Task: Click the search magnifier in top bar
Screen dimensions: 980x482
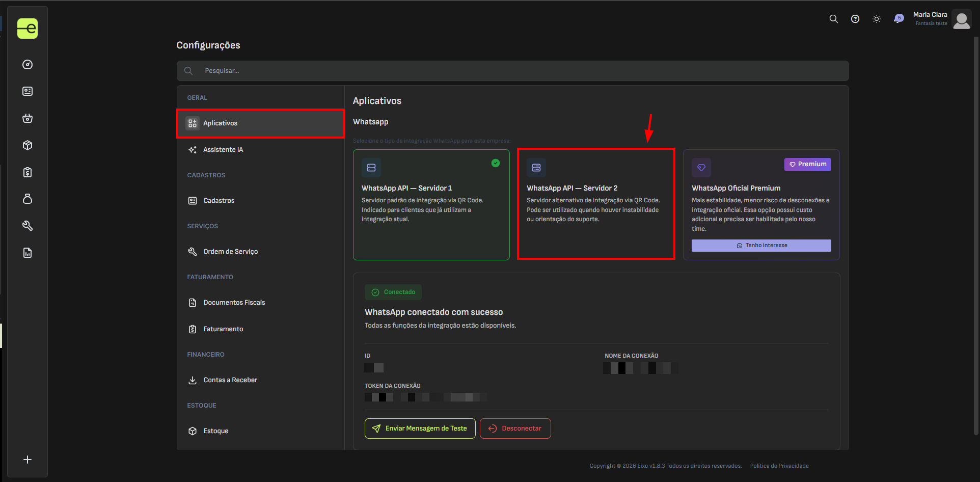Action: point(833,19)
